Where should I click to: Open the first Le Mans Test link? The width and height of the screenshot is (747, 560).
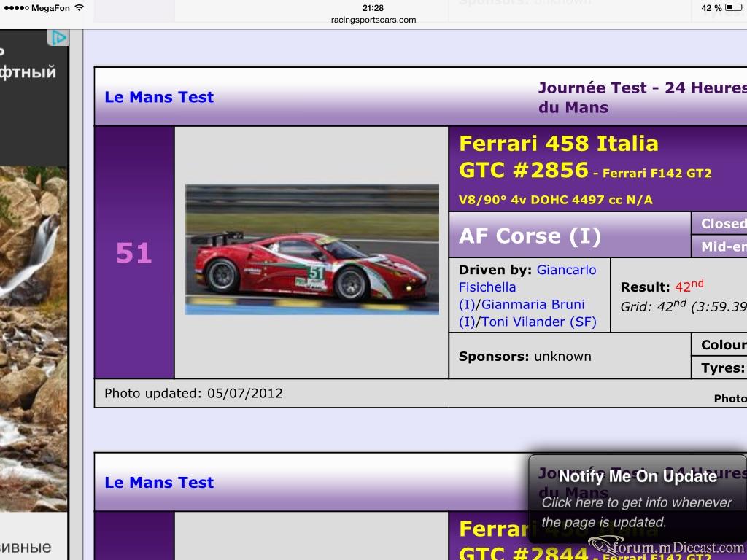click(159, 97)
